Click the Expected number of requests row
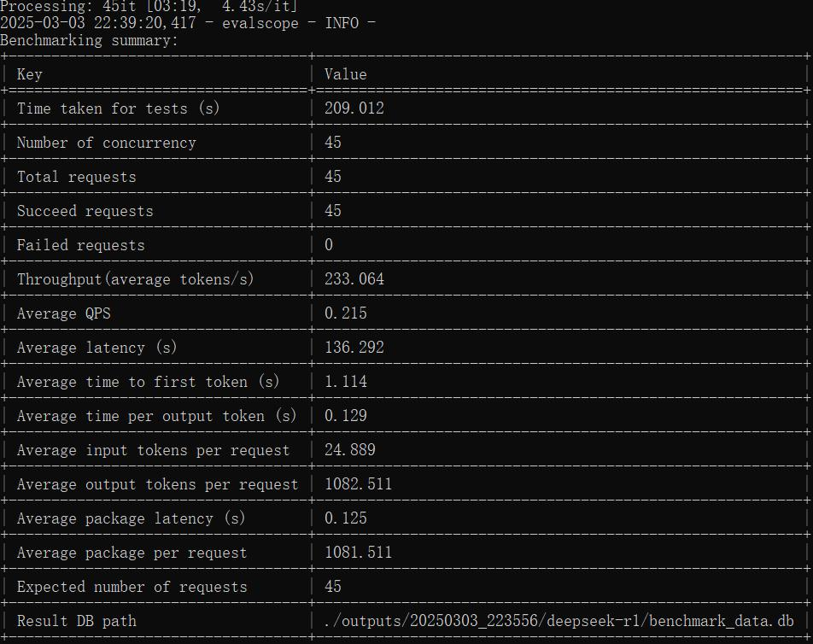Viewport: 813px width, 644px height. [126, 587]
